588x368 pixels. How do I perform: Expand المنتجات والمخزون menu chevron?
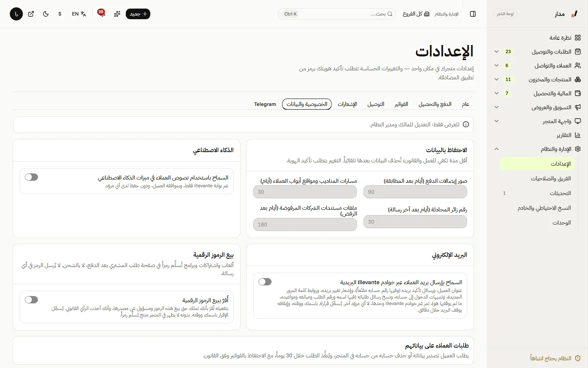click(497, 79)
